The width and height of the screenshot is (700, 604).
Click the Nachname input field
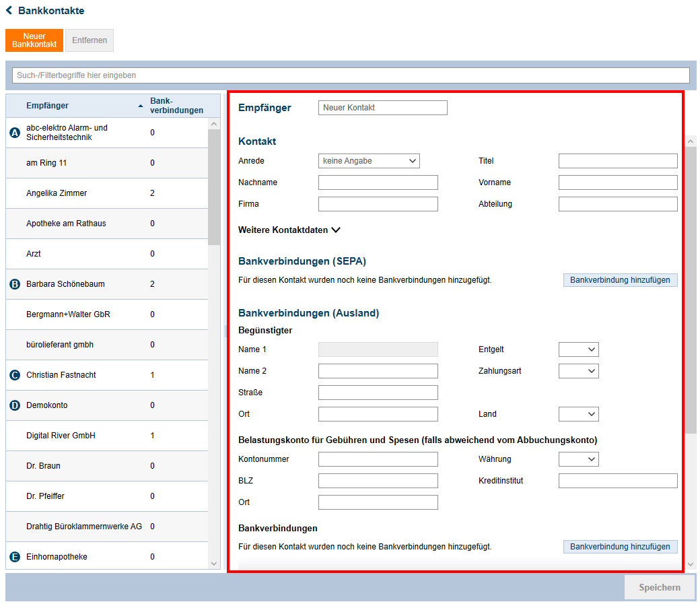378,182
